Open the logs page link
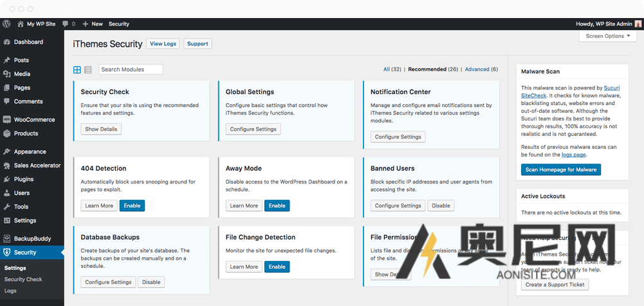Image resolution: width=644 pixels, height=306 pixels. (x=574, y=155)
